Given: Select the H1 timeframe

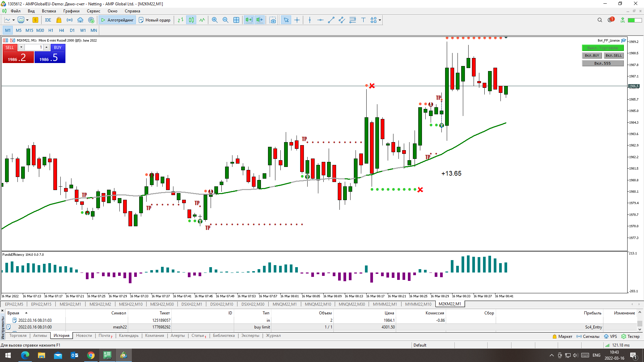Looking at the screenshot, I should click(x=51, y=30).
